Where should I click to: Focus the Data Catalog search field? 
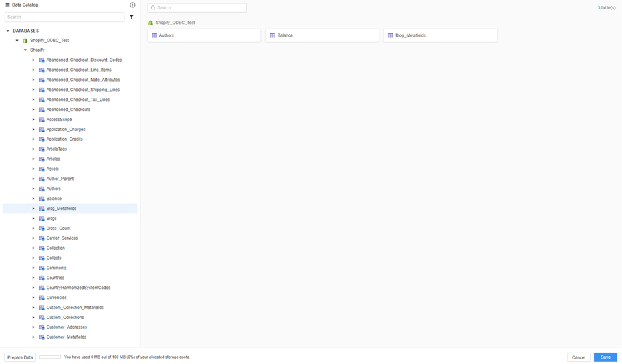pos(64,17)
